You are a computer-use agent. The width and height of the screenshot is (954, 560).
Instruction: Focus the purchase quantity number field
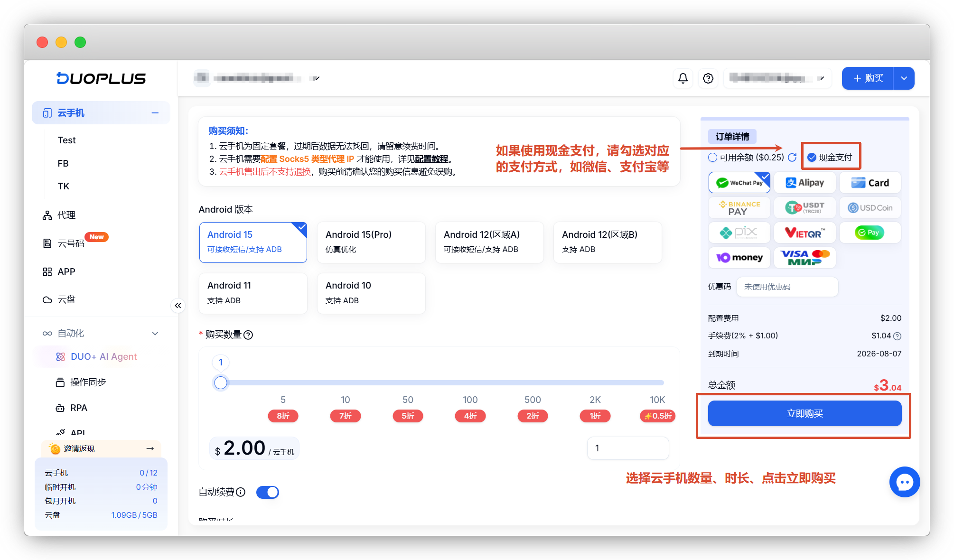pos(628,448)
